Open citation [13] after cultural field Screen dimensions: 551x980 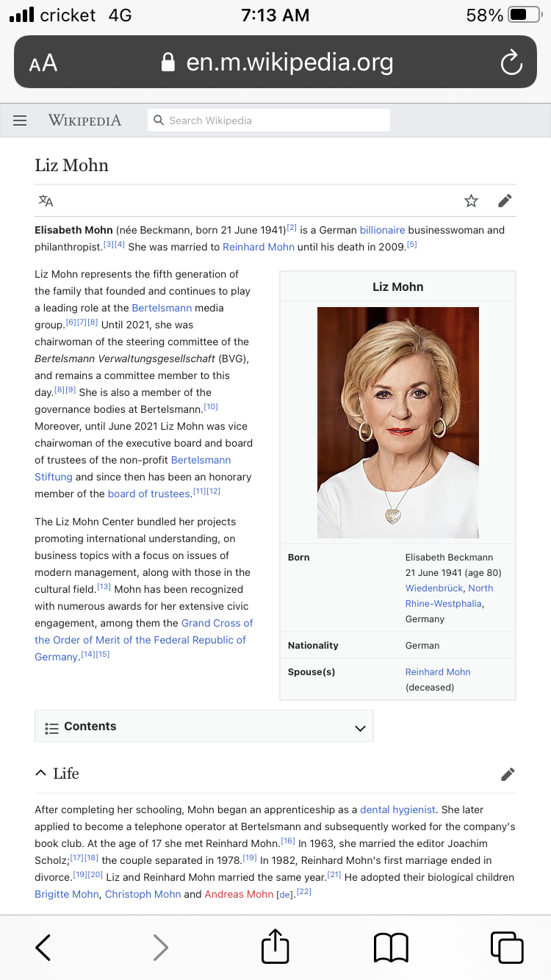point(104,586)
